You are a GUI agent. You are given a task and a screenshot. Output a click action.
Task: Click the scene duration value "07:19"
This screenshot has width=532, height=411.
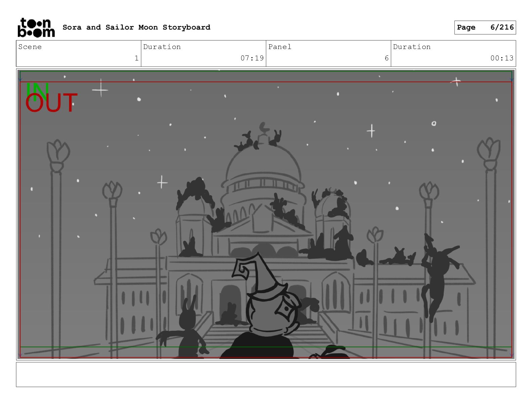[252, 58]
